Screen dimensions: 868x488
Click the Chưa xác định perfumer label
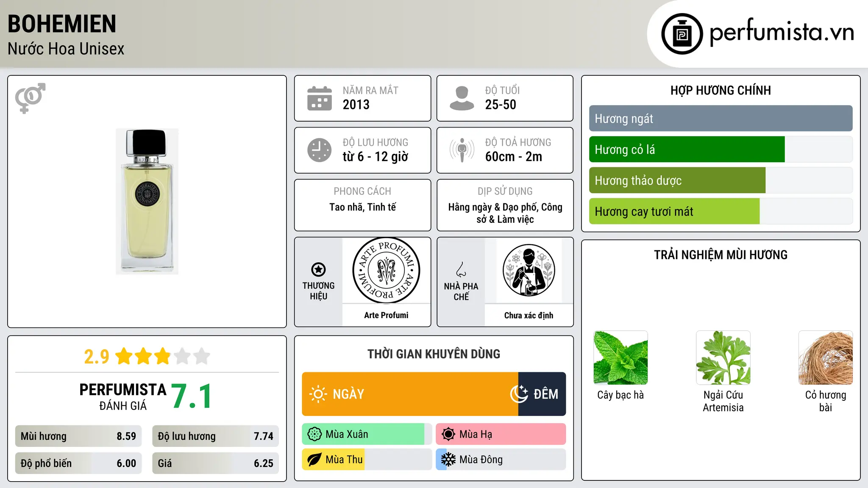point(529,315)
